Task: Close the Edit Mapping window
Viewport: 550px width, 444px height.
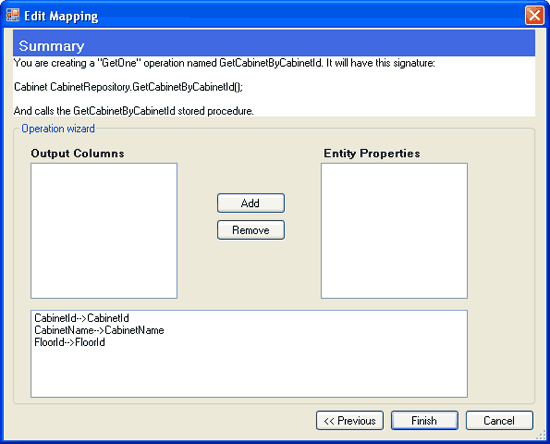Action: pyautogui.click(x=534, y=16)
